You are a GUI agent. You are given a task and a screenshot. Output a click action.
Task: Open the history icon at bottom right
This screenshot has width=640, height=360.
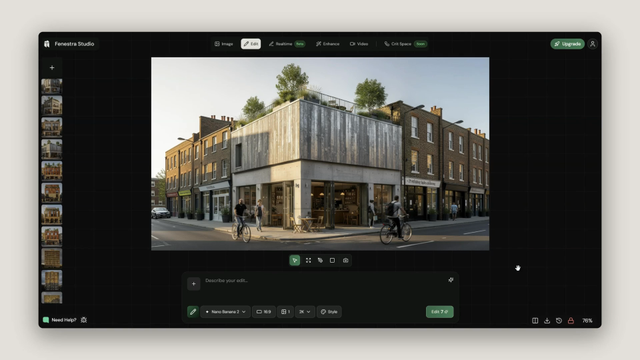pyautogui.click(x=559, y=321)
